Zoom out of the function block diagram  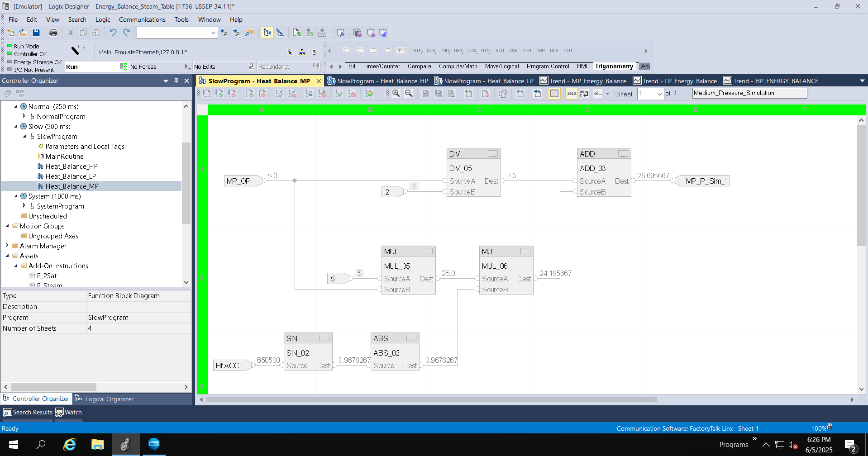409,94
